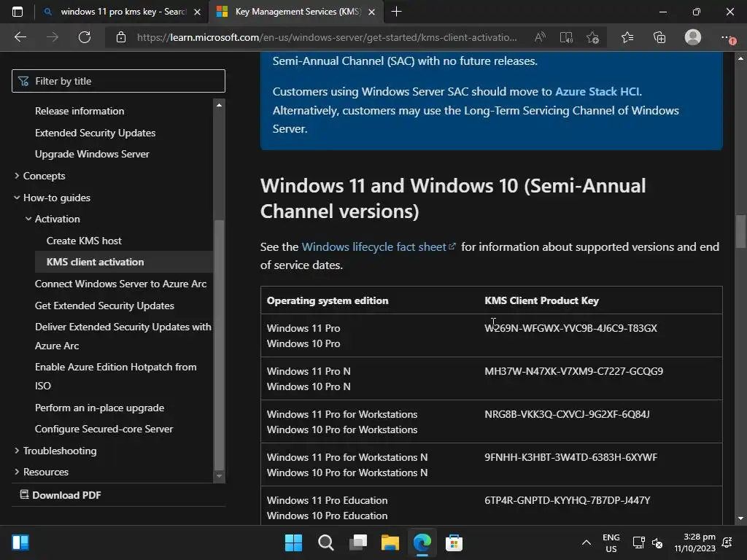Screen dimensions: 747x560
Task: Click the browser Forward arrow
Action: pyautogui.click(x=53, y=37)
